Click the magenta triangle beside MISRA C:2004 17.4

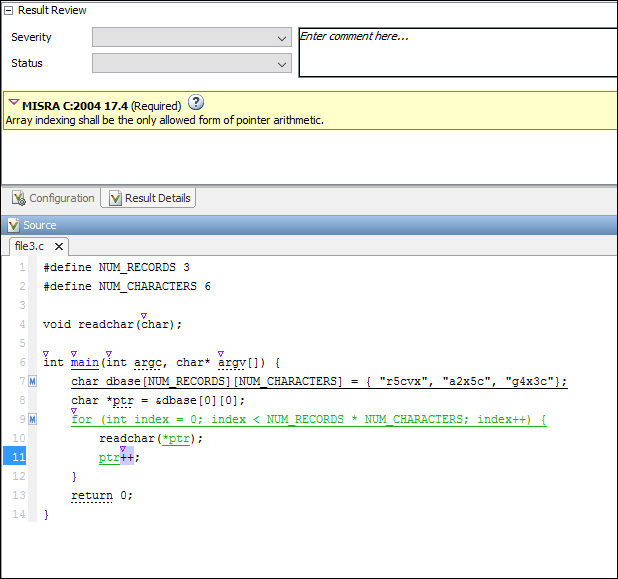click(x=14, y=102)
